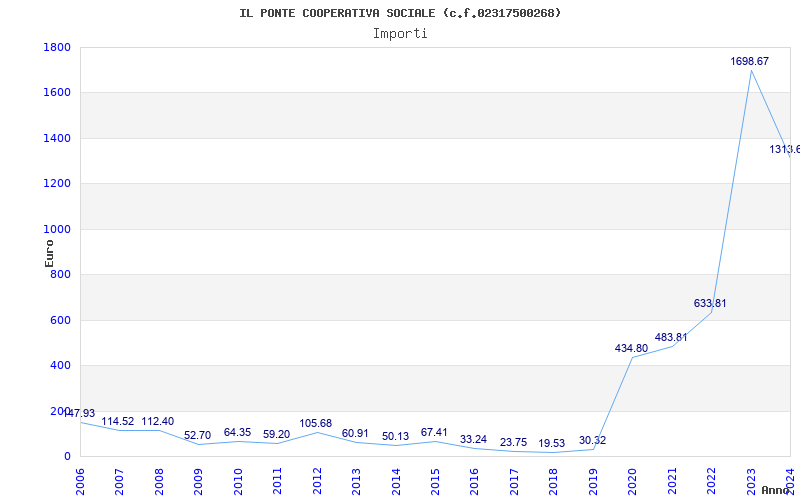
Task: Click the 2010 year label
Action: (238, 481)
